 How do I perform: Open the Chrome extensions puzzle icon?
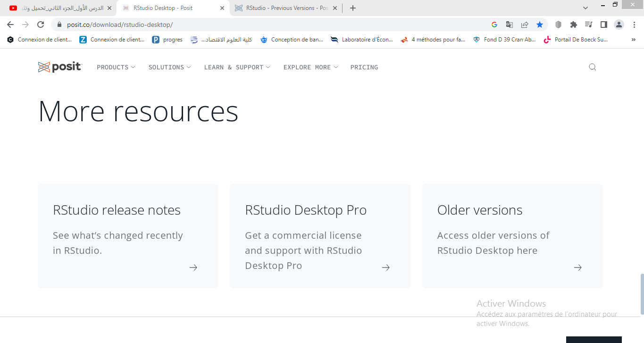click(573, 25)
